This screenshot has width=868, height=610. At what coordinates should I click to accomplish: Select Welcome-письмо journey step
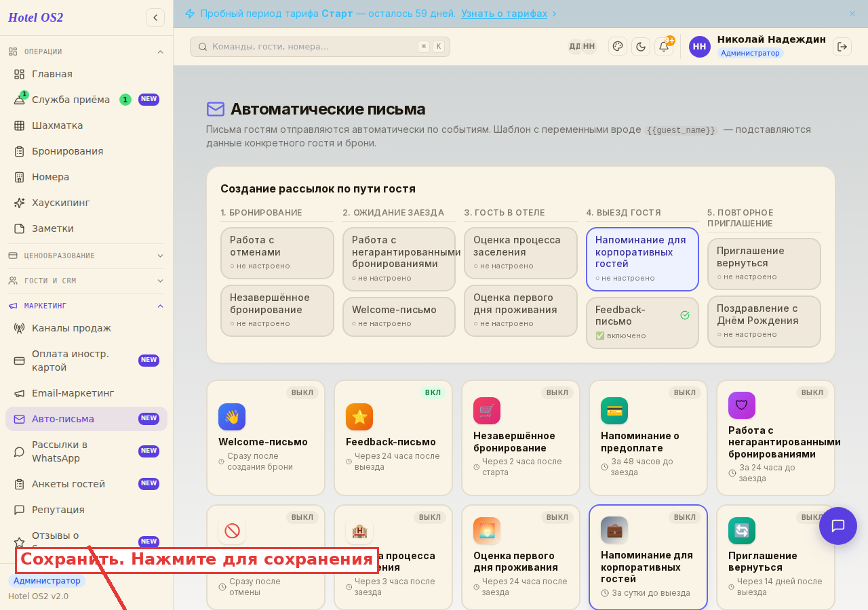(399, 317)
